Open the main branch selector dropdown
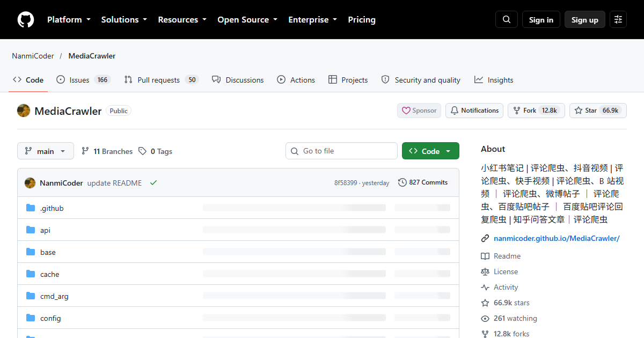644x338 pixels. 45,151
